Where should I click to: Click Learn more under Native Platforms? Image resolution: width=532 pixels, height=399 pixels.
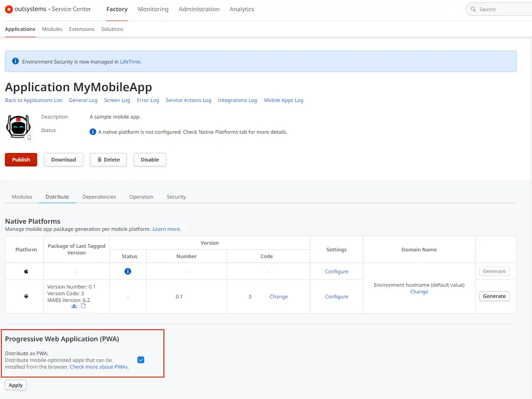point(167,229)
